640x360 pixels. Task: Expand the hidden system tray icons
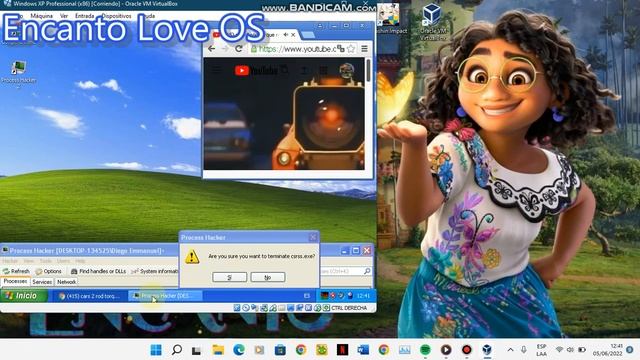pos(510,350)
